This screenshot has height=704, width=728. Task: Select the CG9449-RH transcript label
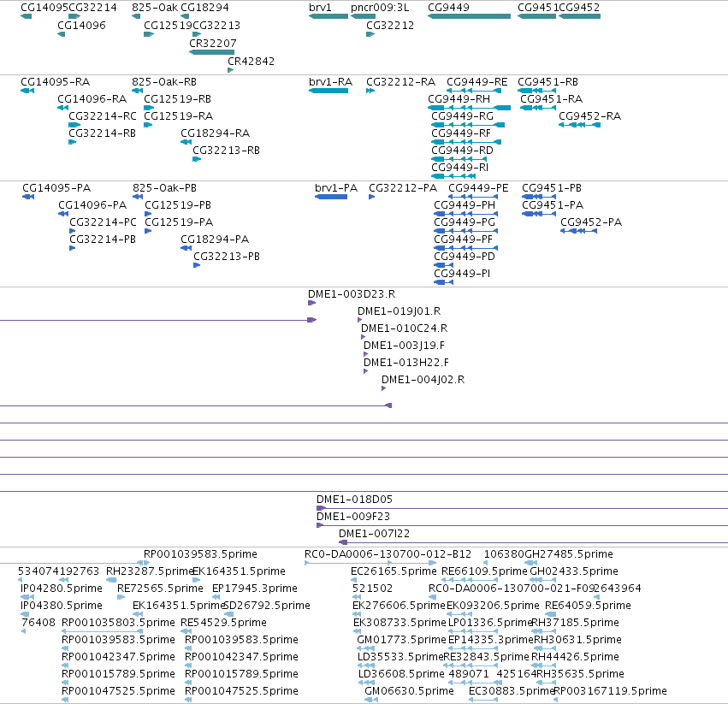coord(459,99)
